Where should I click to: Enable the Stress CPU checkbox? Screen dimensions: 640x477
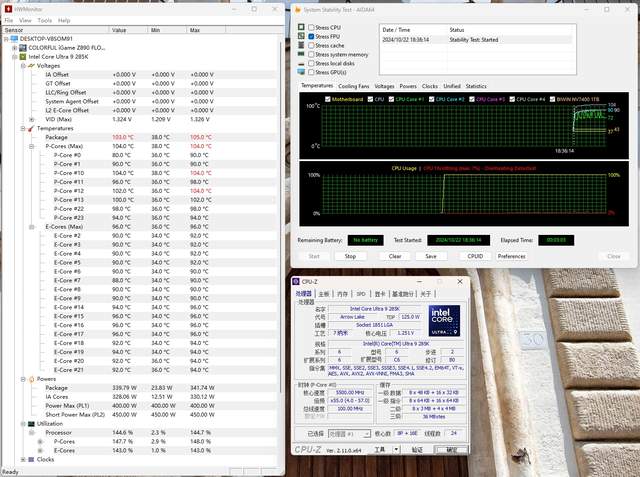coord(311,27)
